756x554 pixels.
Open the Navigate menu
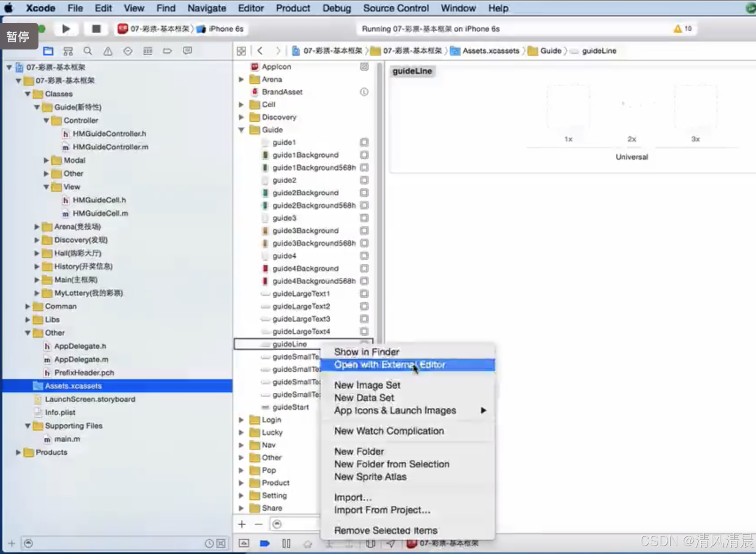point(206,8)
